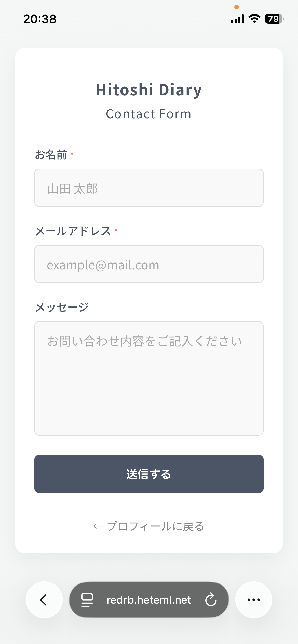This screenshot has width=298, height=644.
Task: Tap the redrb.heteml.net address text
Action: pos(149,600)
